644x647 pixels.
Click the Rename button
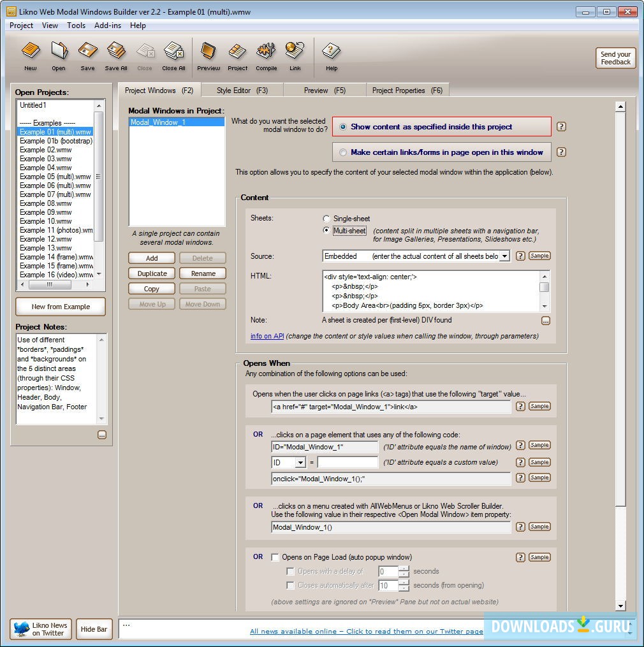point(203,273)
